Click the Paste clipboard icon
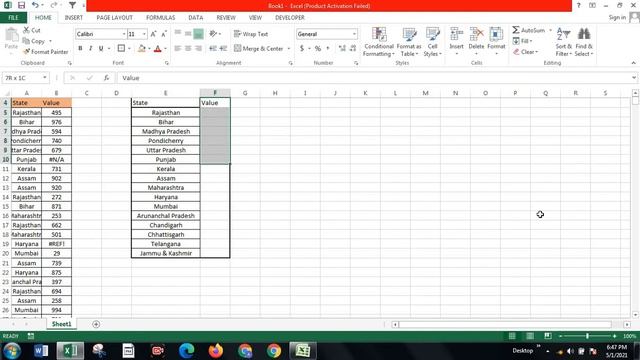Image resolution: width=640 pixels, height=360 pixels. pos(11,35)
